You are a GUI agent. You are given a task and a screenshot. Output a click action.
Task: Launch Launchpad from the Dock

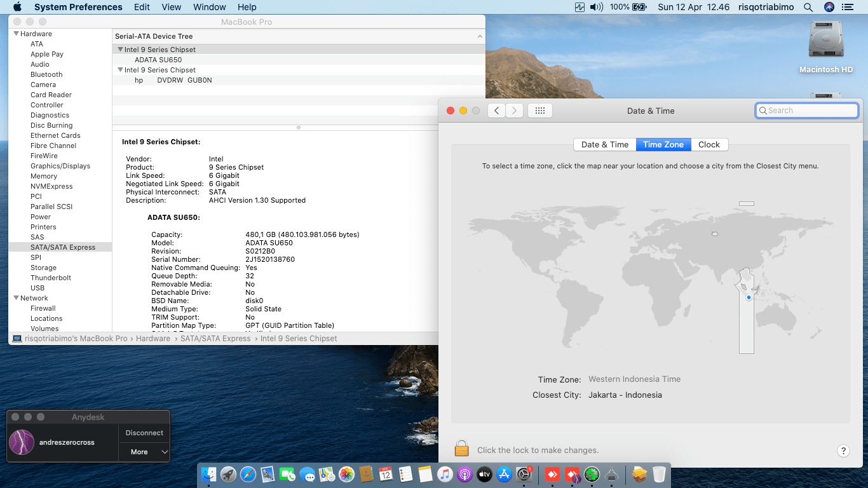click(228, 474)
